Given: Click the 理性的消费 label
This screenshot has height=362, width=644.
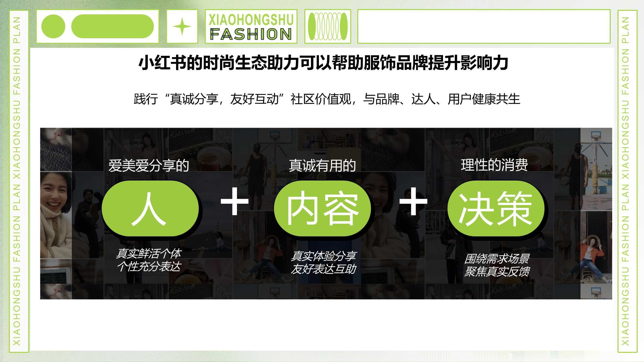Looking at the screenshot, I should point(494,165).
